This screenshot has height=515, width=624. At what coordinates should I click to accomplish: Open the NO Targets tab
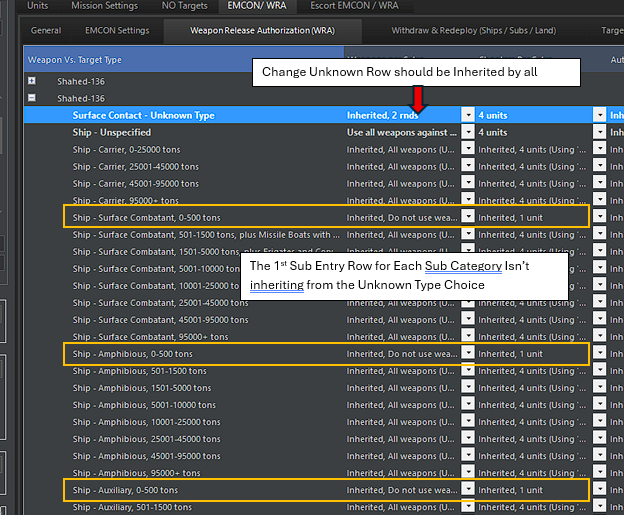[x=185, y=6]
